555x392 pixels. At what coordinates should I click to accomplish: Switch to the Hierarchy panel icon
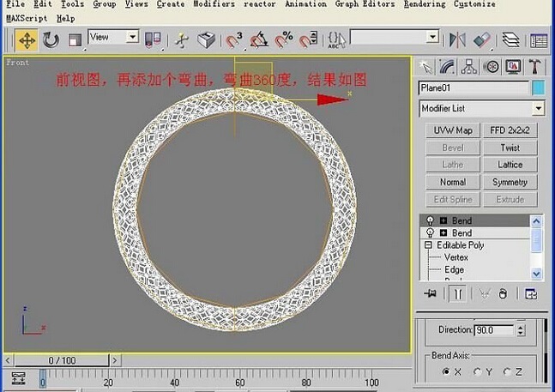pos(469,67)
